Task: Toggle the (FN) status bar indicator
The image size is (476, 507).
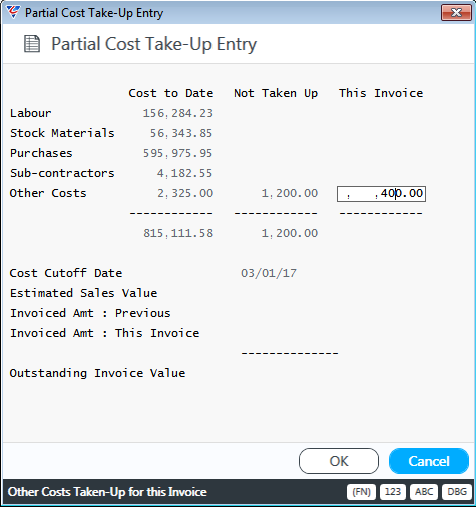Action: pyautogui.click(x=361, y=492)
